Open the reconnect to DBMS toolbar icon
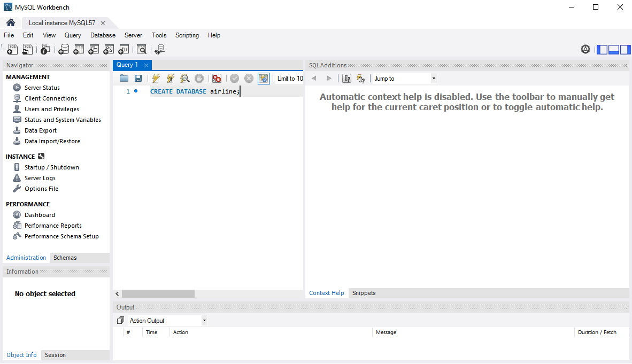Screen dimensions: 632x364 click(x=159, y=50)
